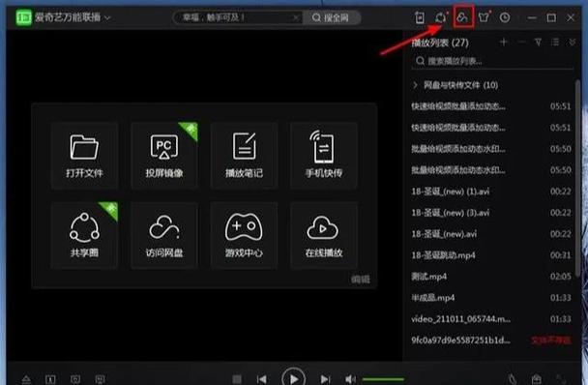Click the 00:31 duration of 18-圣诞跳动.mp4
This screenshot has height=385, width=588.
tap(560, 255)
